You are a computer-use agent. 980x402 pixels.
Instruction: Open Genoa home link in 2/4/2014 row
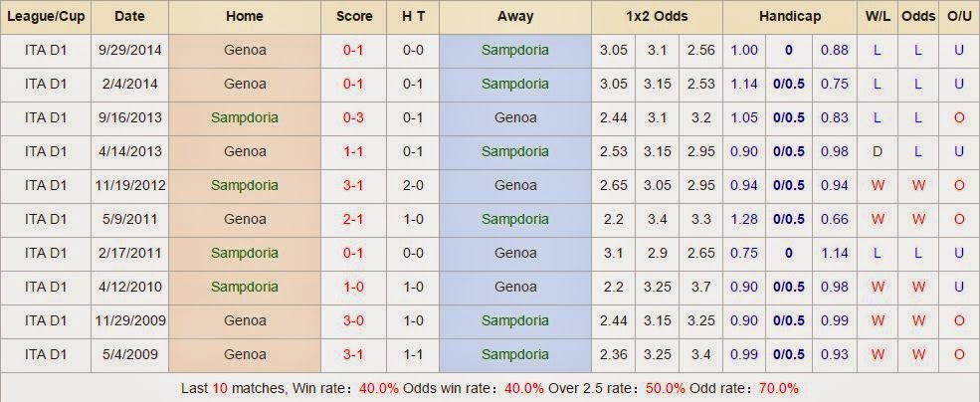[245, 84]
